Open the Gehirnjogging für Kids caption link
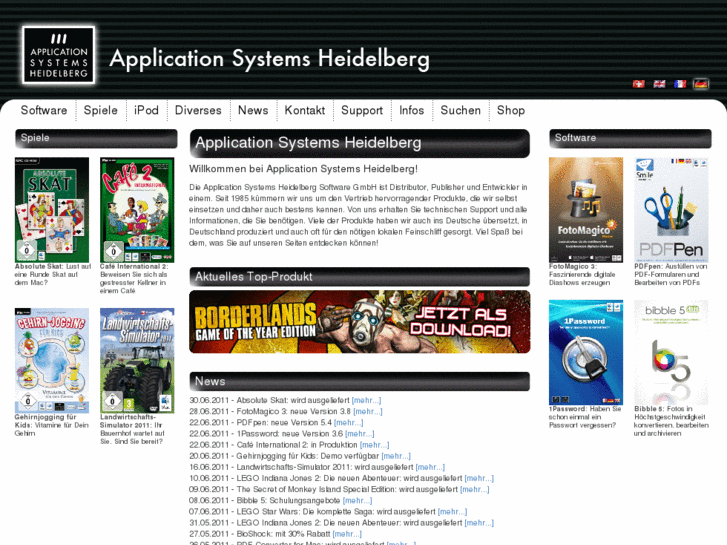Screen dimensions: 727x545 pyautogui.click(x=51, y=425)
